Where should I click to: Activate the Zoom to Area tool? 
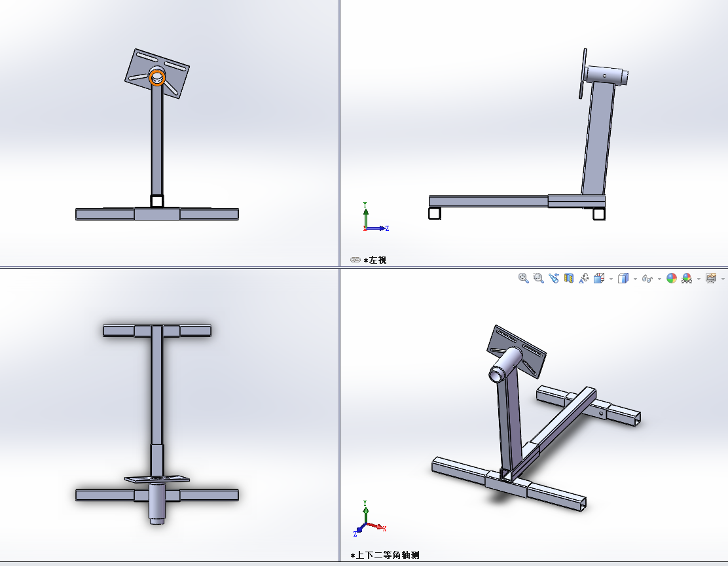pyautogui.click(x=539, y=278)
